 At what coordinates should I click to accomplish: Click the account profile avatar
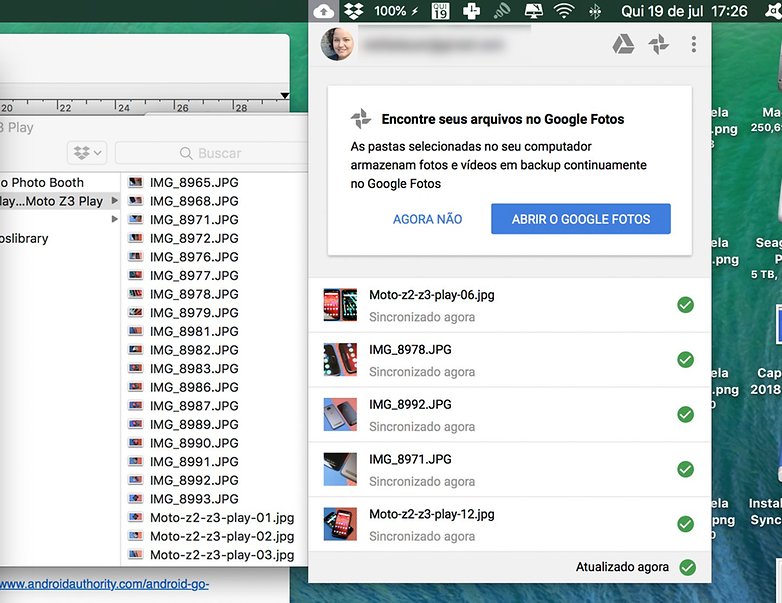point(338,44)
